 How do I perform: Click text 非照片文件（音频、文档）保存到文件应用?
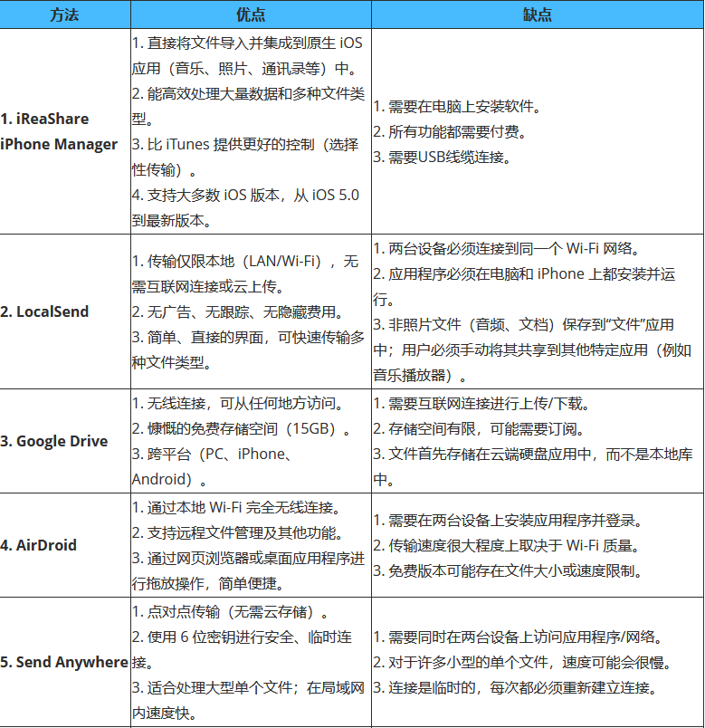tap(531, 324)
